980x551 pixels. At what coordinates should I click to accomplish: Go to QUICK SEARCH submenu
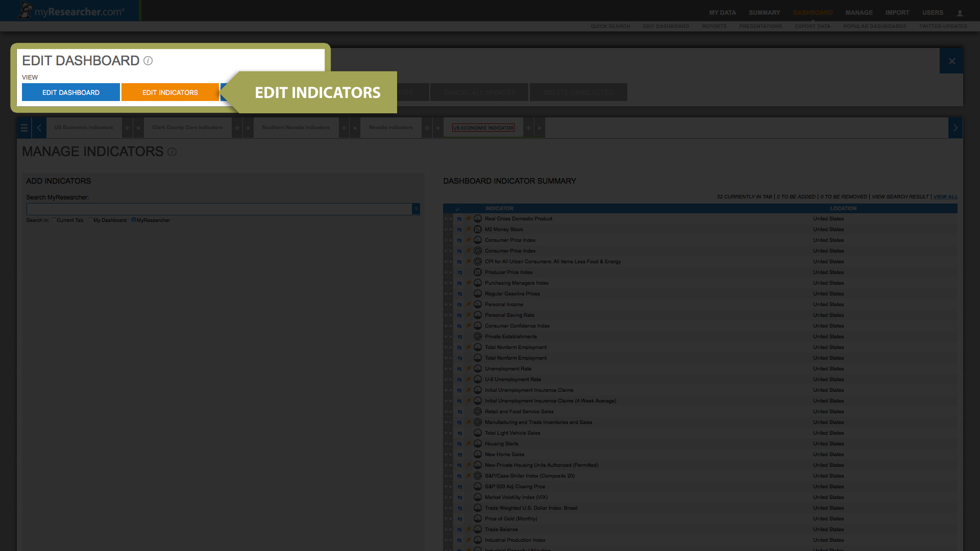(x=610, y=27)
